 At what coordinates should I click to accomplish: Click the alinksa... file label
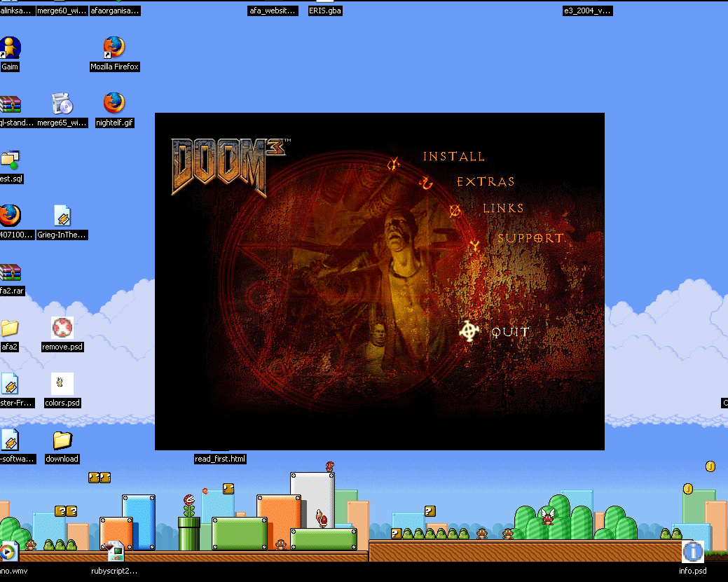tap(18, 11)
